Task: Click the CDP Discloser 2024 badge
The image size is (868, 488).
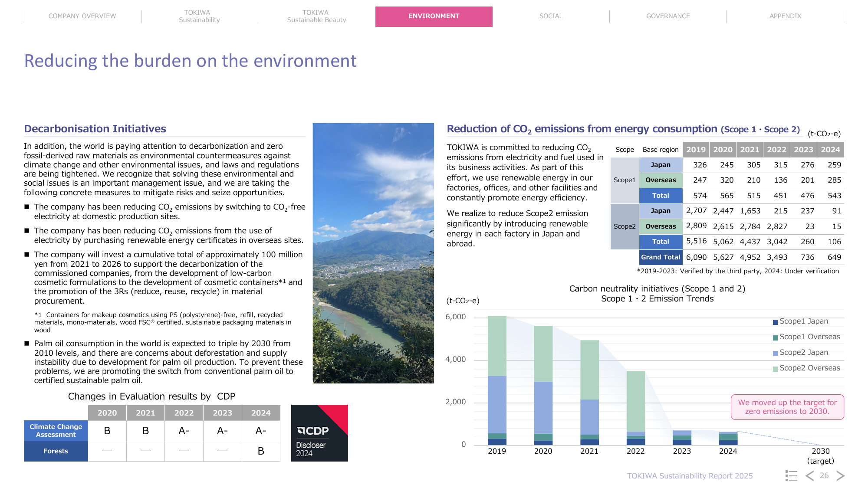Action: pos(319,433)
